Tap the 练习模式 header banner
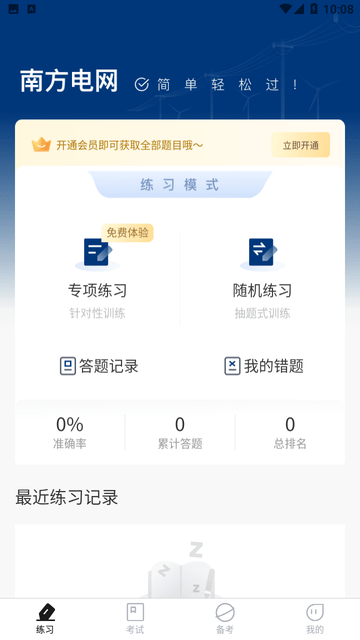Image resolution: width=360 pixels, height=640 pixels. pos(180,184)
